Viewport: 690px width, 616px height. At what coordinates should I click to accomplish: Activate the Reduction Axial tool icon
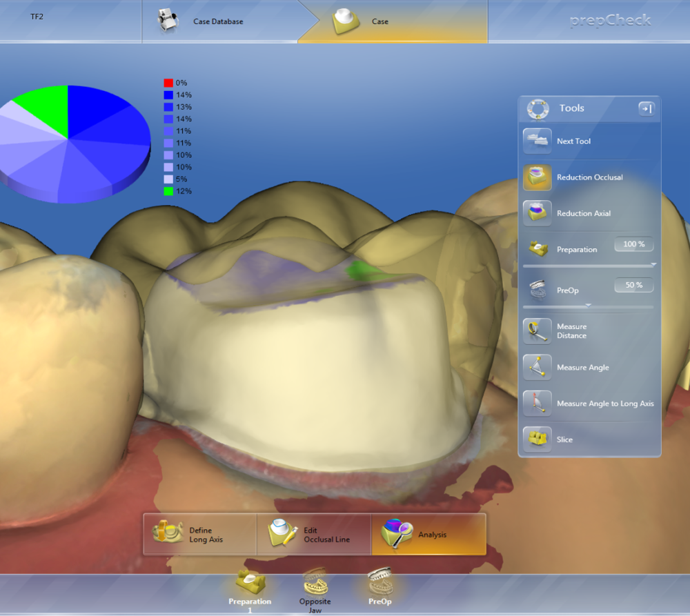537,213
